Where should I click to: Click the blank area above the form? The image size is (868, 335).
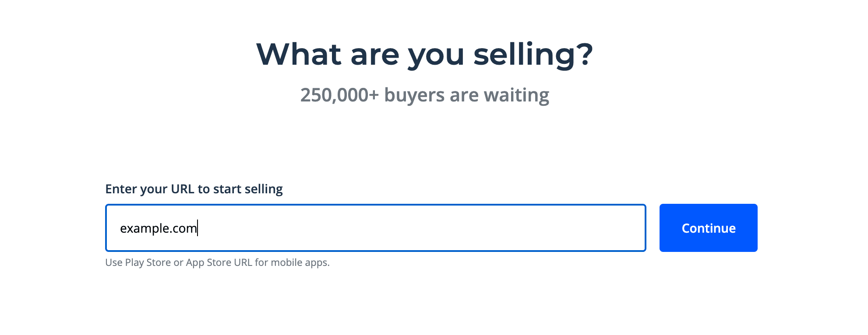[425, 144]
